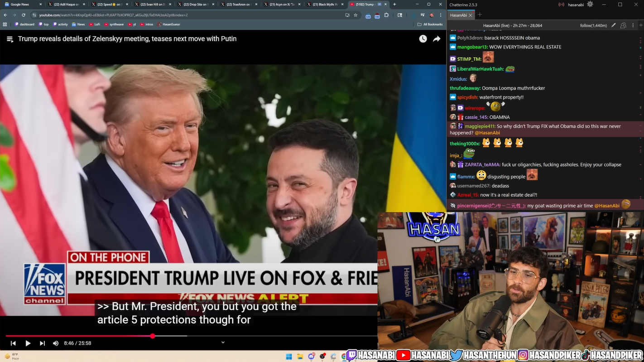Open Chatterino settings gear
Screen dimensions: 644x362
590,5
